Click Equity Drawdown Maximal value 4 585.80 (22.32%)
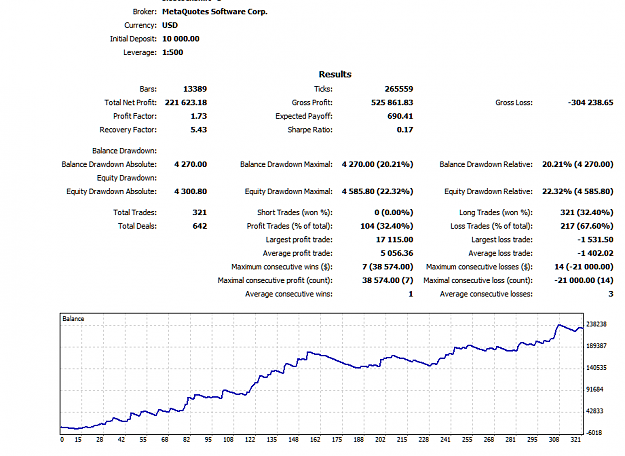Screen dimensions: 625x456 click(377, 191)
